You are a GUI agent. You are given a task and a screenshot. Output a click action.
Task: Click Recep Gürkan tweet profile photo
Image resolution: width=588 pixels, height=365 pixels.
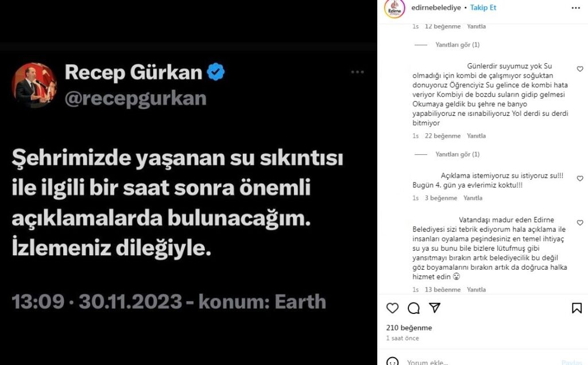pos(34,86)
